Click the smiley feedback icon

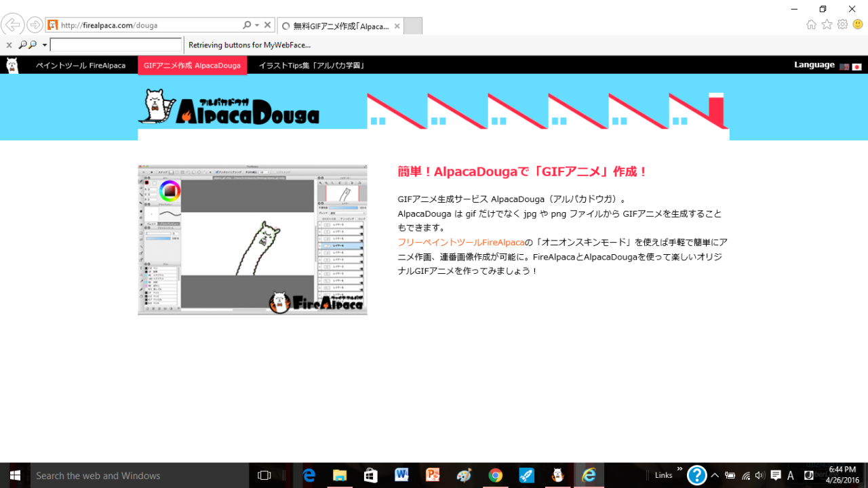(x=858, y=24)
